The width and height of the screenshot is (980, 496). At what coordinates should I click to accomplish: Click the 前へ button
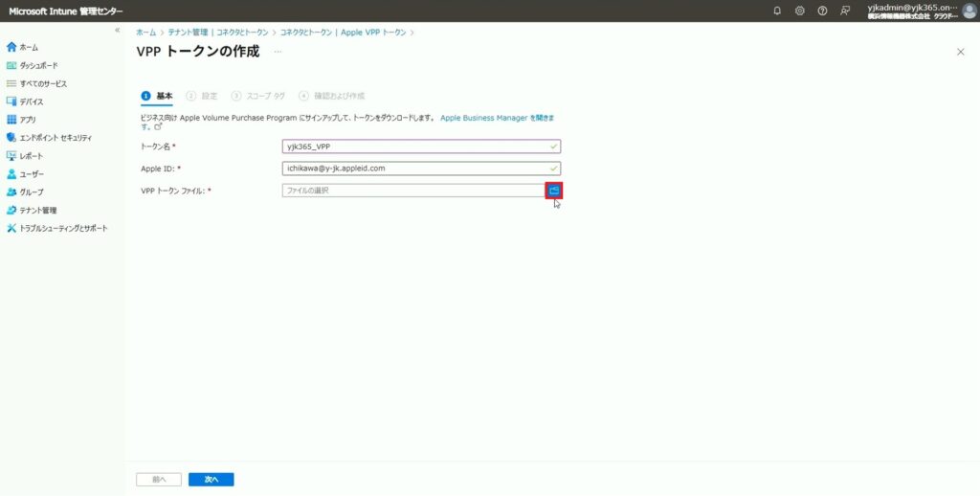(x=159, y=479)
